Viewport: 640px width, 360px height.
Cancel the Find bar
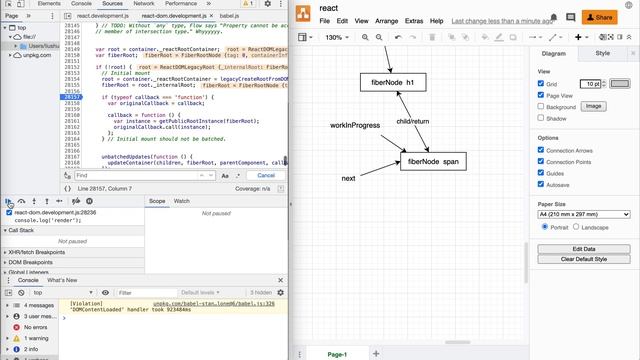(x=266, y=176)
